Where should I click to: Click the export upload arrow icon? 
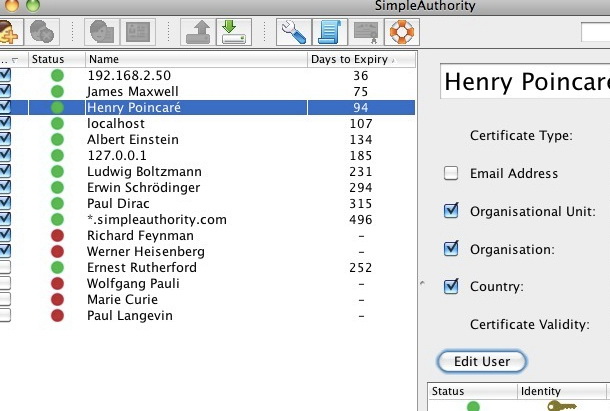198,32
